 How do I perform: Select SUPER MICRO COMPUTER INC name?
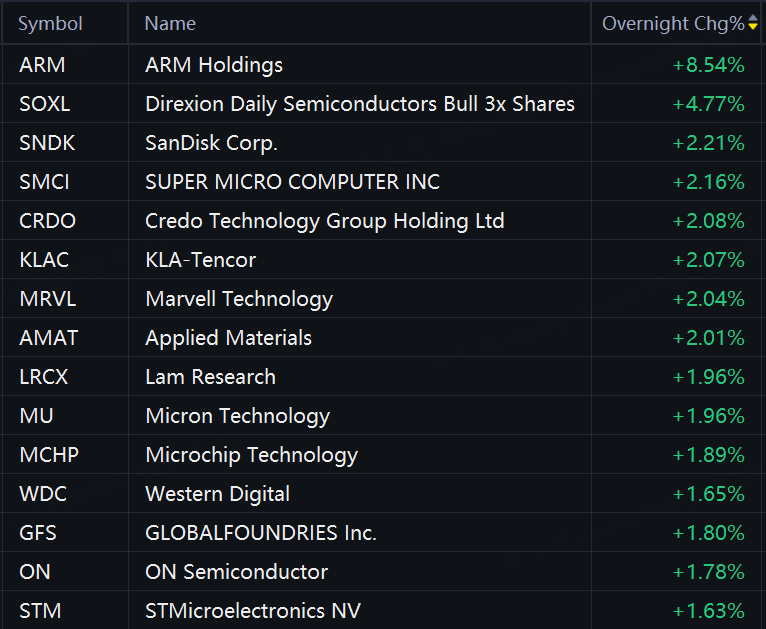(x=292, y=182)
